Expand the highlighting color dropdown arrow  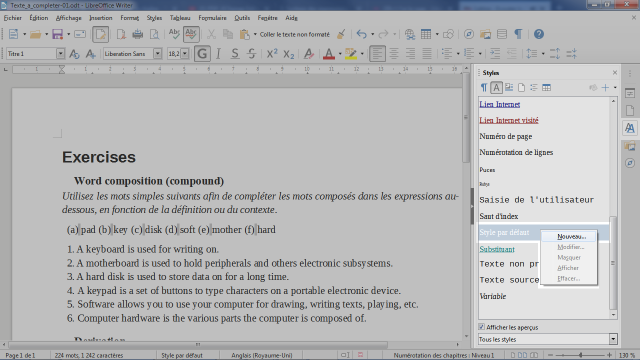pyautogui.click(x=362, y=54)
